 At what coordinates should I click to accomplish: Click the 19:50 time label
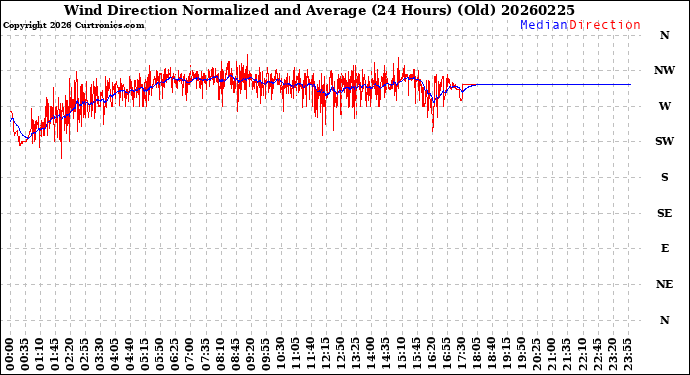pos(521,354)
